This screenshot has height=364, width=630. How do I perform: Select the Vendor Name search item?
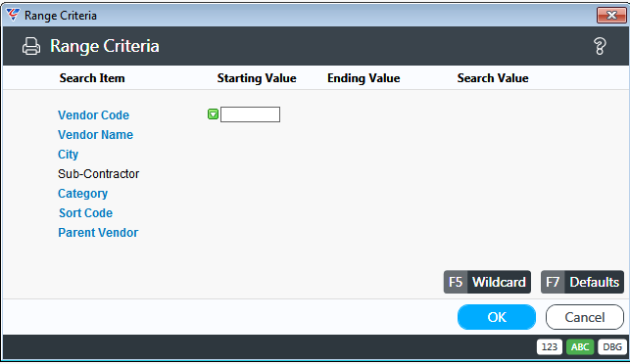[95, 135]
